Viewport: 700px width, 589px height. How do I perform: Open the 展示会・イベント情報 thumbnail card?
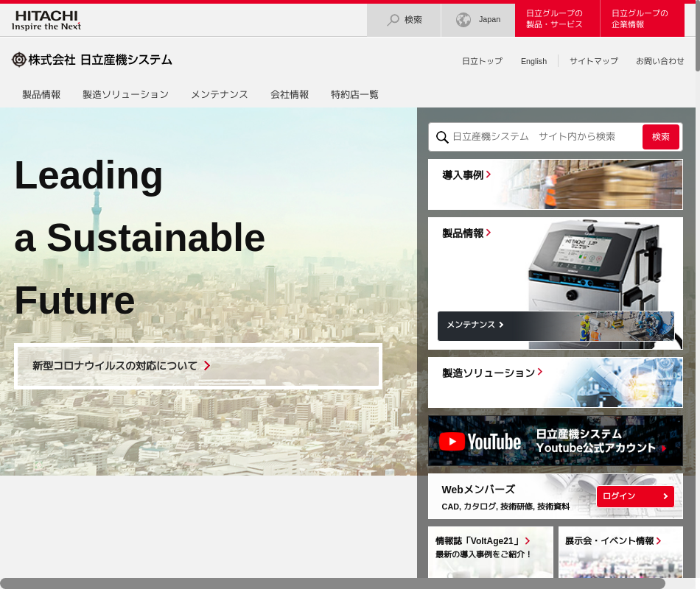(x=620, y=552)
